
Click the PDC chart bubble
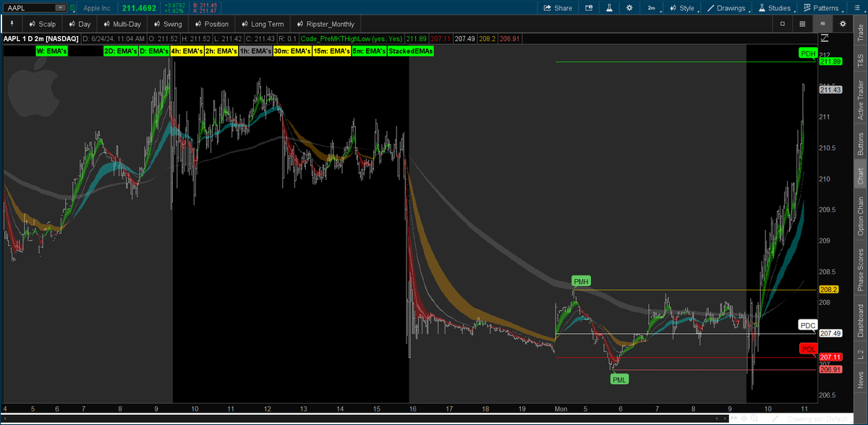tap(807, 325)
